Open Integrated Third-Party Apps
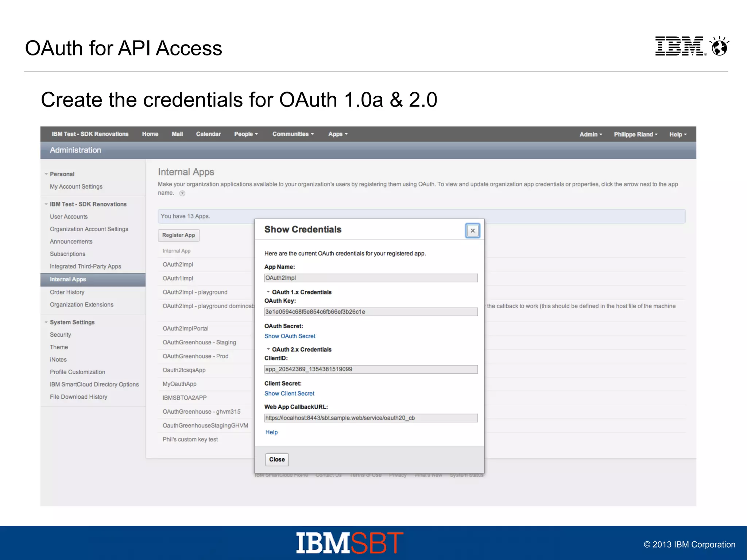The height and width of the screenshot is (560, 747). (85, 266)
